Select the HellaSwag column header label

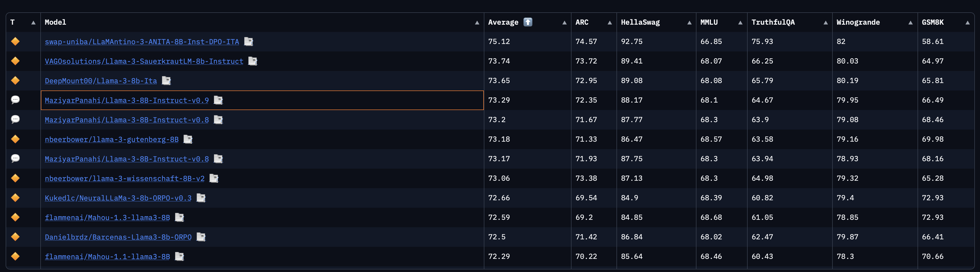pyautogui.click(x=640, y=22)
